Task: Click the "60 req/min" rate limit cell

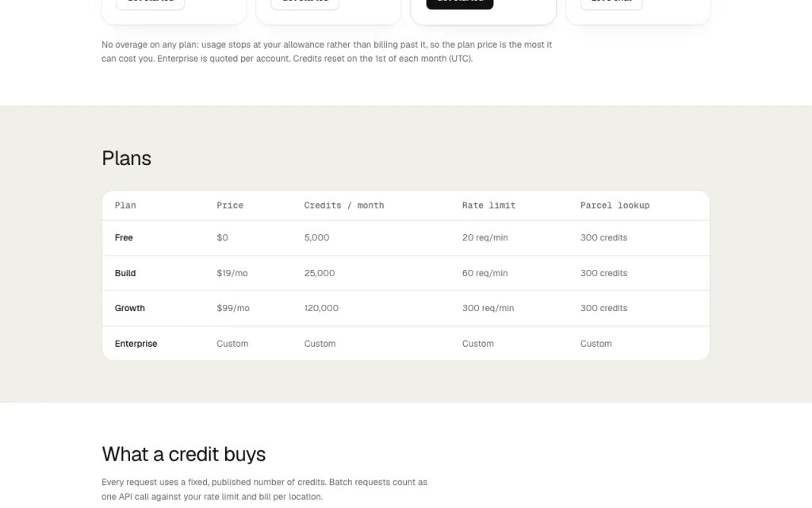Action: (485, 273)
